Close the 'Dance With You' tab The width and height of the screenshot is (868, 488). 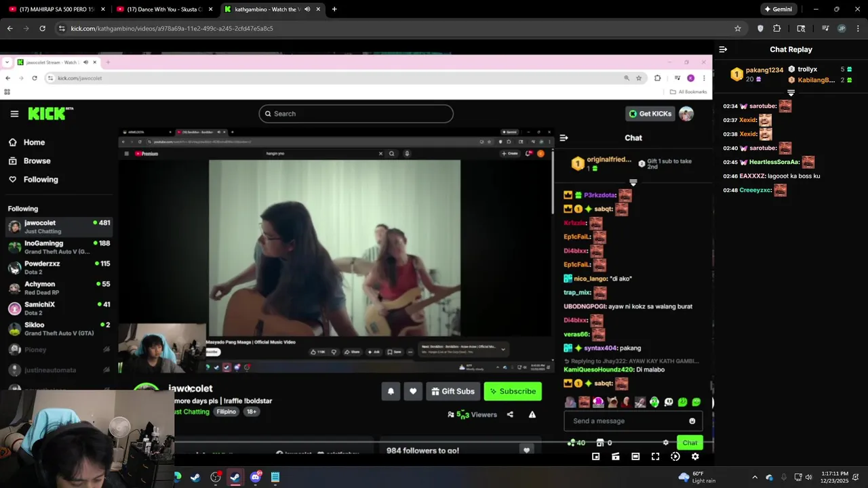click(x=210, y=9)
